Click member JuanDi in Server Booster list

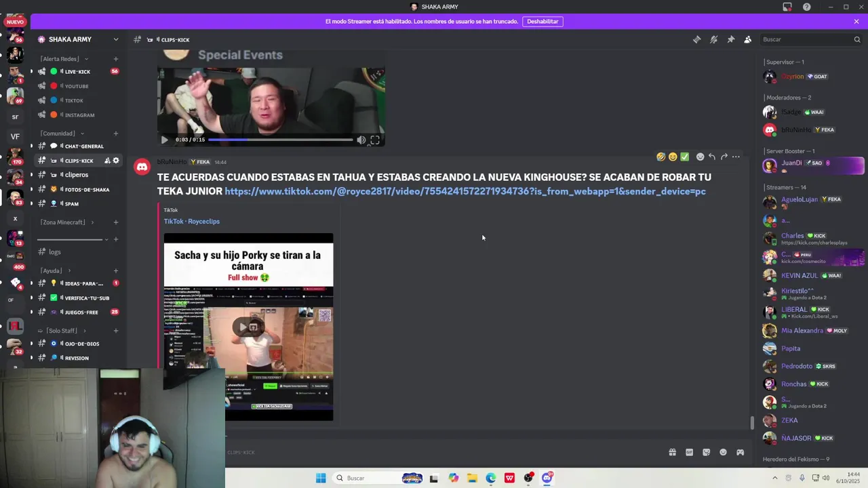(x=812, y=165)
